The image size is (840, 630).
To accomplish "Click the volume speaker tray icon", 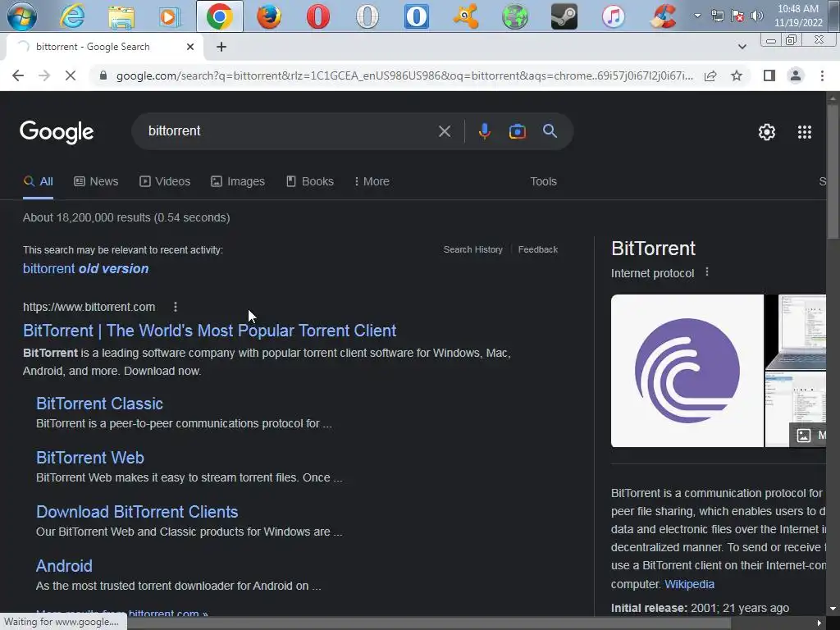I will [x=757, y=16].
